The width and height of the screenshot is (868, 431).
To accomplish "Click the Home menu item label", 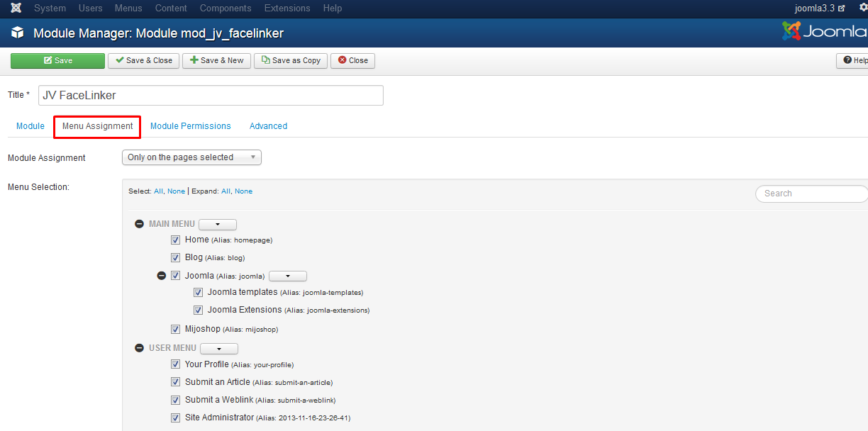I will pyautogui.click(x=197, y=240).
